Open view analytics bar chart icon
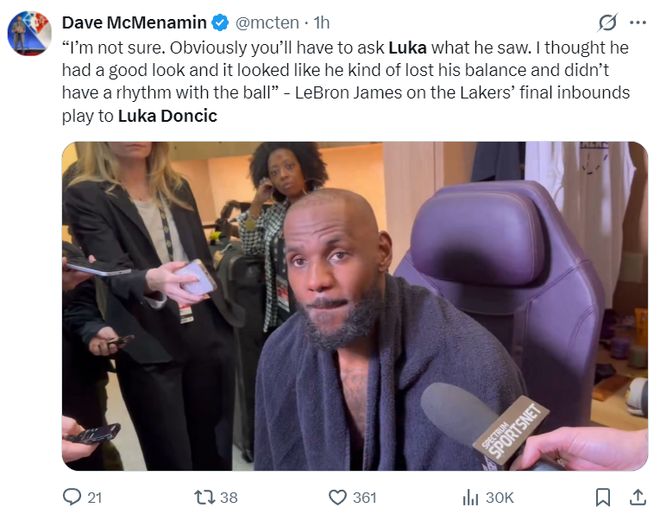 tap(470, 497)
